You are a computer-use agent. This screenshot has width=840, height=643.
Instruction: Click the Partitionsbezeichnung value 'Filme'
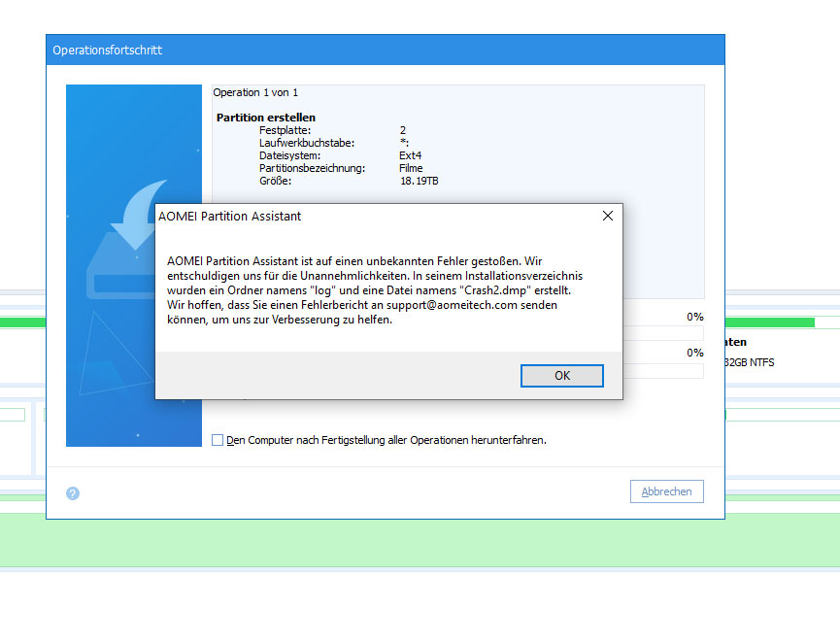(411, 168)
